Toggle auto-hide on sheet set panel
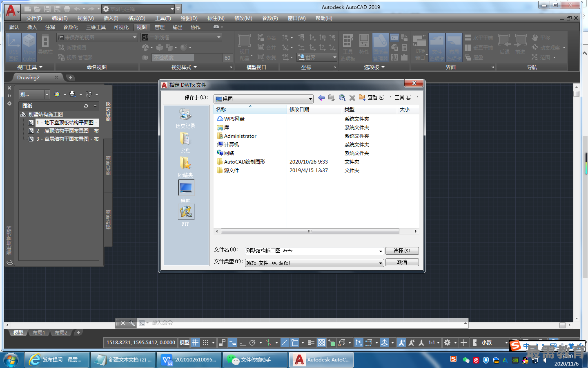This screenshot has height=368, width=588. [9, 96]
